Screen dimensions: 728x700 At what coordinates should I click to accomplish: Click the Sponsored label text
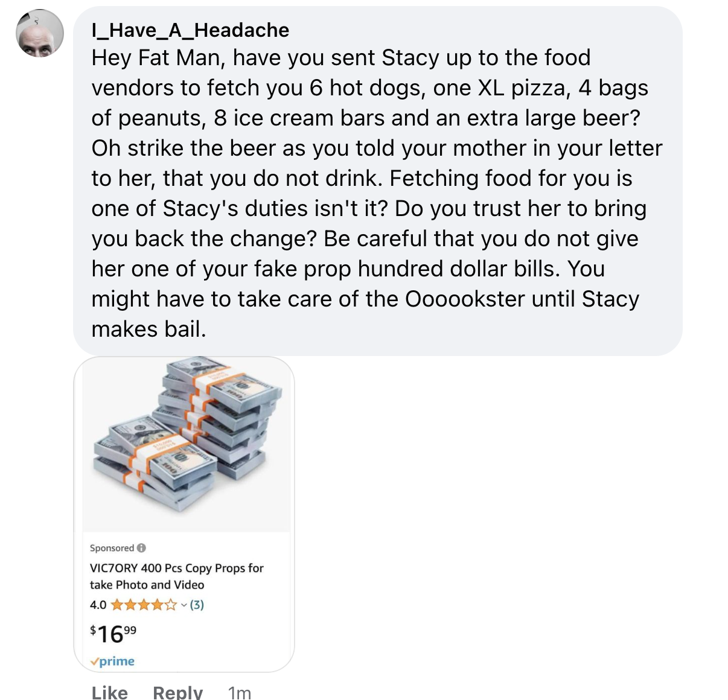tap(112, 548)
